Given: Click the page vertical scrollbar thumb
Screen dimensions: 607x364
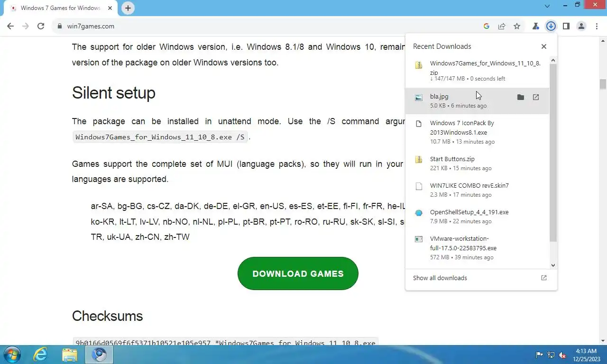Looking at the screenshot, I should (x=603, y=84).
